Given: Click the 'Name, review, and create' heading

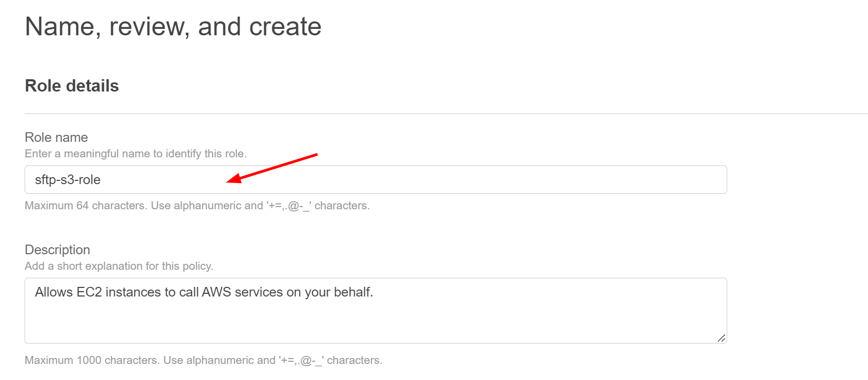Looking at the screenshot, I should tap(173, 26).
